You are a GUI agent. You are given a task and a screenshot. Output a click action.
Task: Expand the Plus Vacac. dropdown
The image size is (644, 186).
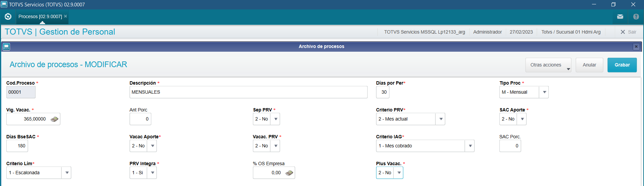click(399, 173)
